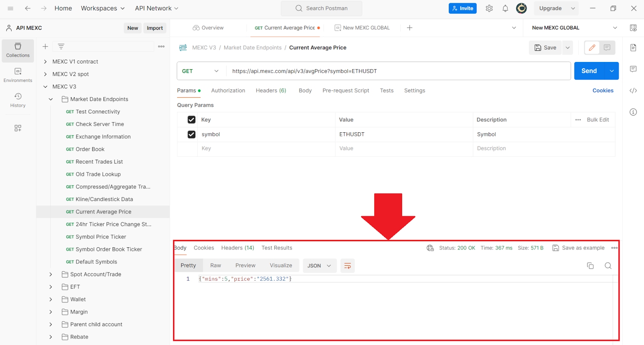Viewport: 644px width, 345px height.
Task: Switch response view to Raw
Action: point(215,265)
